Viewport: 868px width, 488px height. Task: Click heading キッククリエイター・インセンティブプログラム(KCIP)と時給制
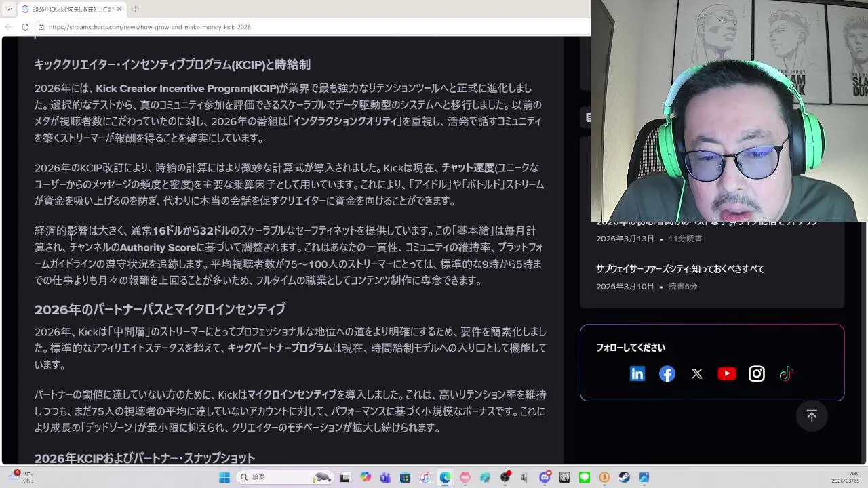pos(172,65)
